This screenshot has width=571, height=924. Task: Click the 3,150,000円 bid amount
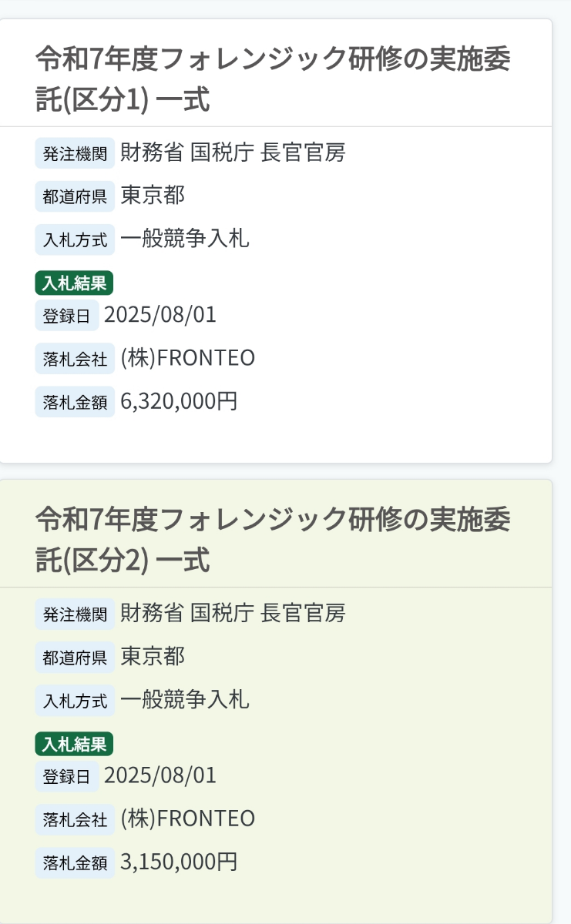tap(179, 862)
